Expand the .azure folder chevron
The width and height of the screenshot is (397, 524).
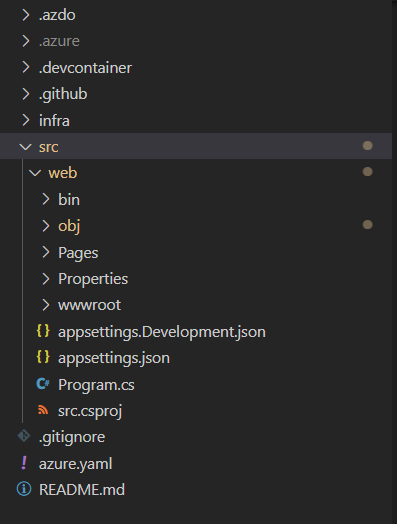point(26,41)
